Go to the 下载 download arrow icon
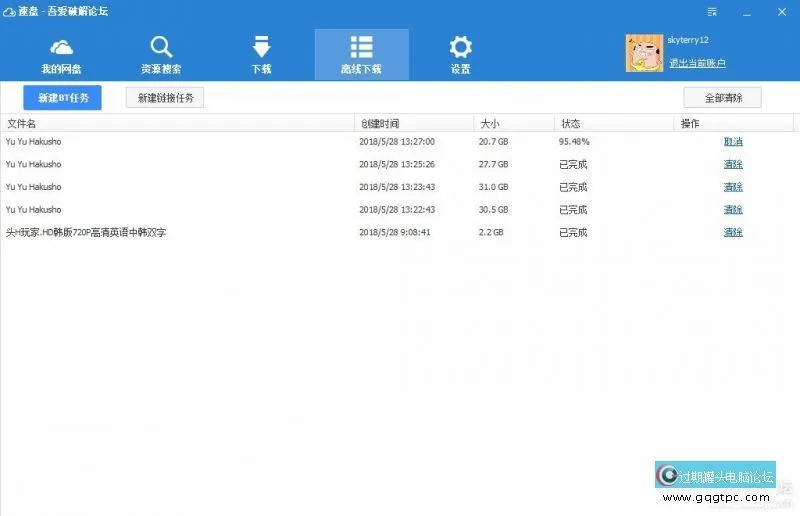Screen dimensions: 800x516 click(x=261, y=48)
